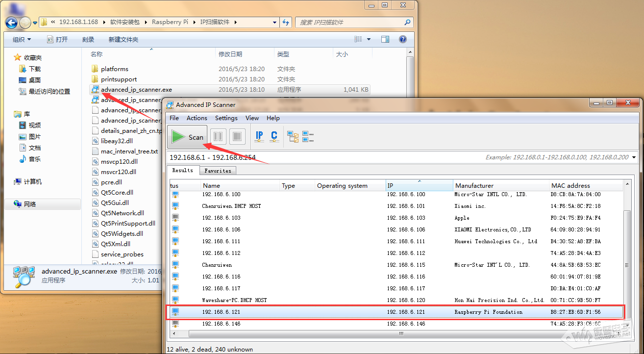
Task: Open the 视频 library in sidebar
Action: [x=35, y=125]
